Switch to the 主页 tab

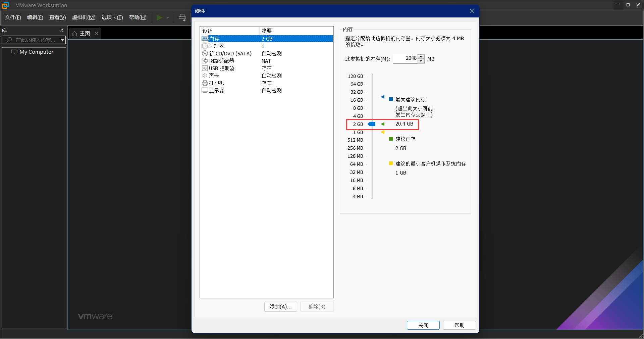[x=85, y=34]
